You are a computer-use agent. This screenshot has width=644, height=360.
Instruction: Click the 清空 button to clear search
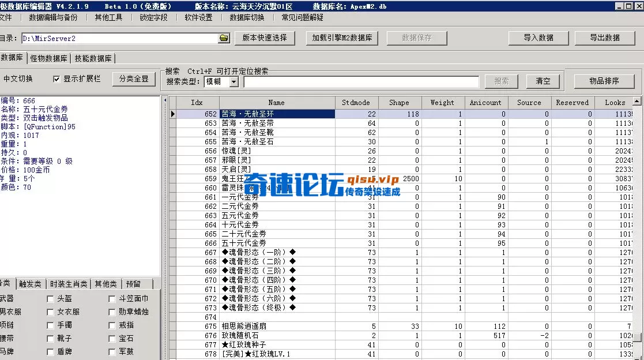(x=542, y=81)
